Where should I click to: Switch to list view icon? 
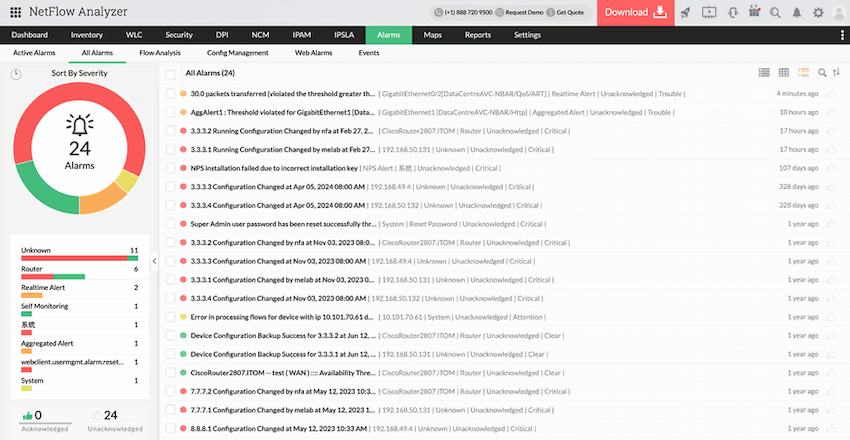click(764, 73)
